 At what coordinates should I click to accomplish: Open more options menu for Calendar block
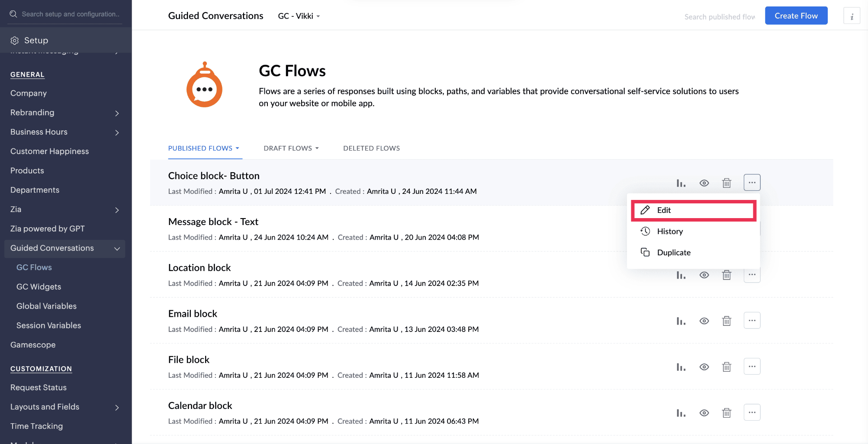[x=752, y=412]
